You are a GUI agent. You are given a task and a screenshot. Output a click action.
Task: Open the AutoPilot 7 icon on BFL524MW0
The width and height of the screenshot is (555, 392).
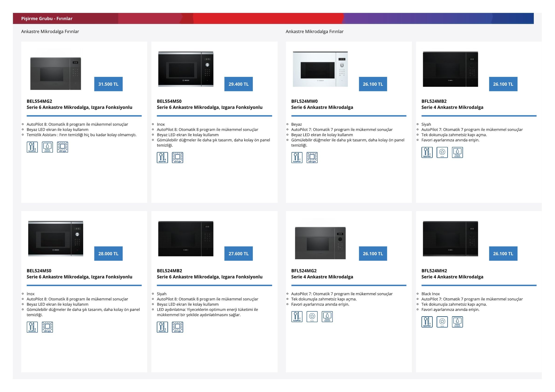point(297,158)
